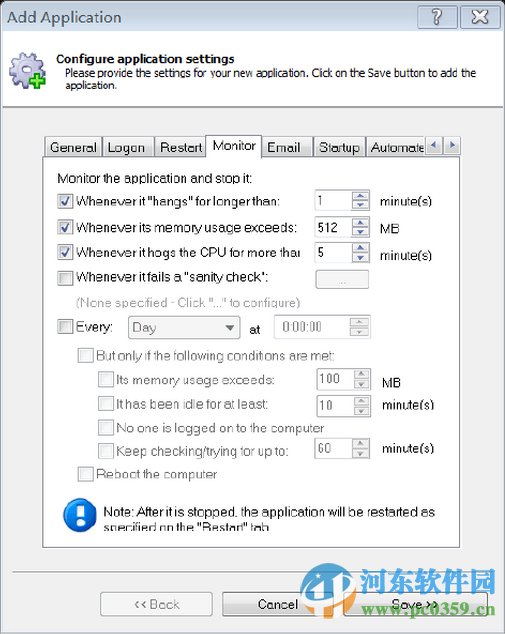Click the hangs minutes value field
Screen dimensions: 505x634
(x=333, y=201)
